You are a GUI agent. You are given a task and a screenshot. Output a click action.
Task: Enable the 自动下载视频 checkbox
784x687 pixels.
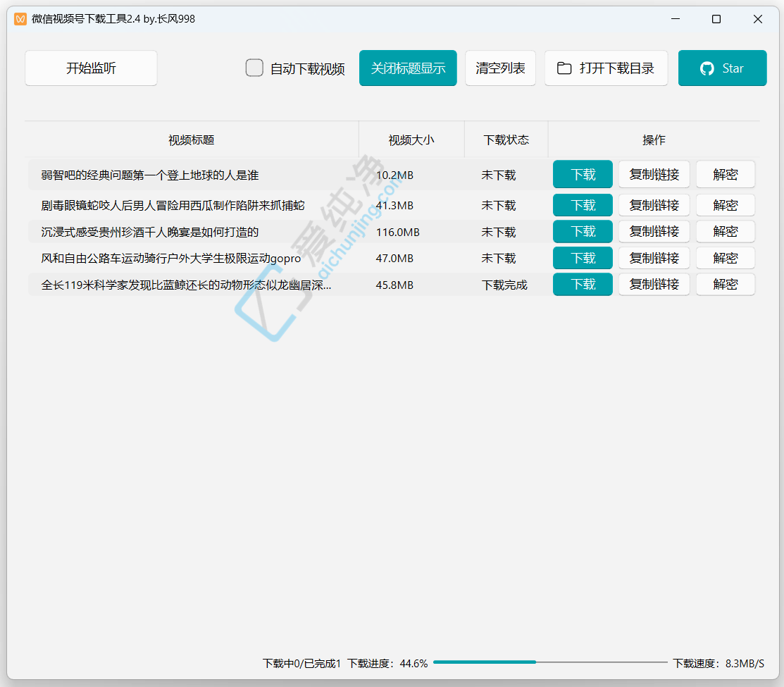point(254,68)
